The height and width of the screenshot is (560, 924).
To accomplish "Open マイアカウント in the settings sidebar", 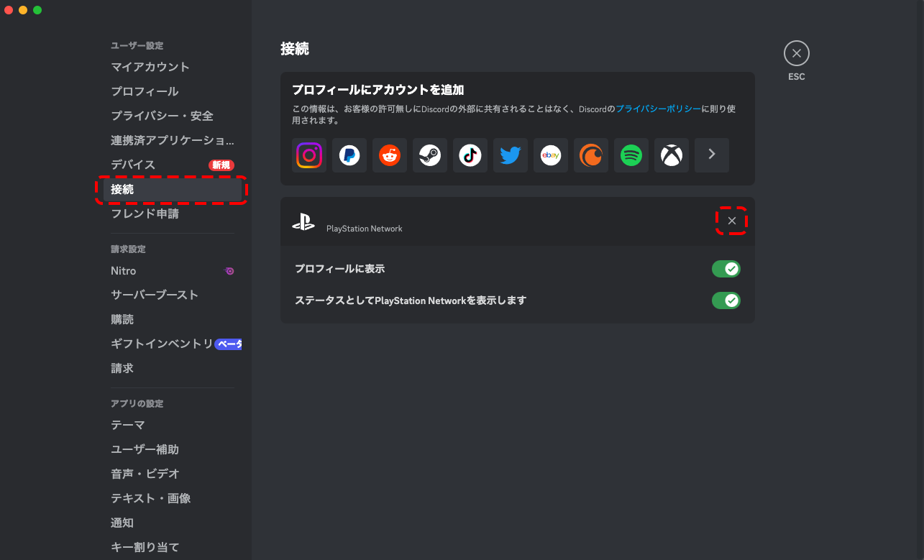I will 150,67.
